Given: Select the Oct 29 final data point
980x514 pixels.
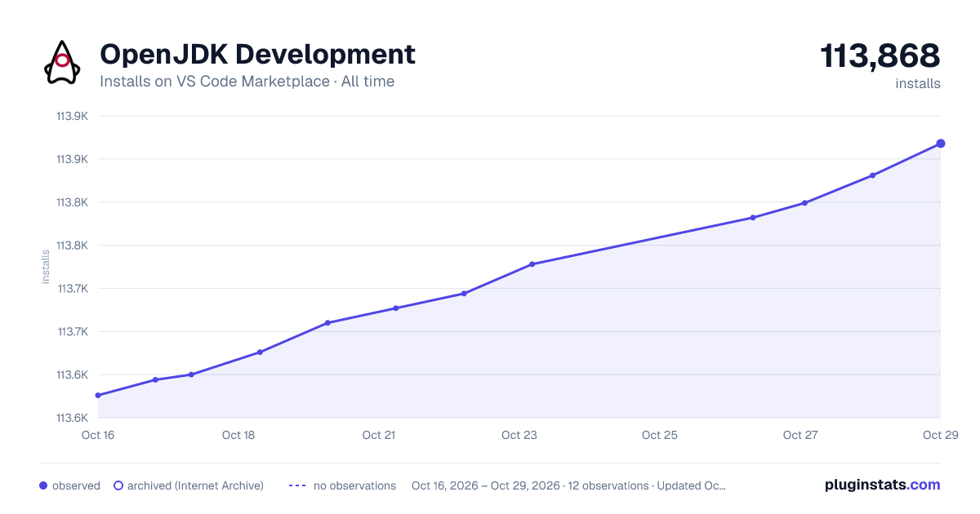Looking at the screenshot, I should point(941,144).
